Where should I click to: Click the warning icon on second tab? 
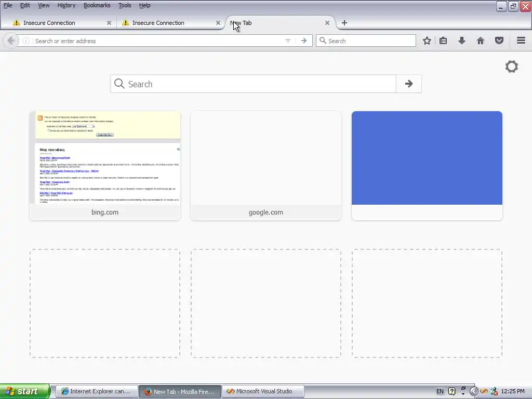pos(126,23)
